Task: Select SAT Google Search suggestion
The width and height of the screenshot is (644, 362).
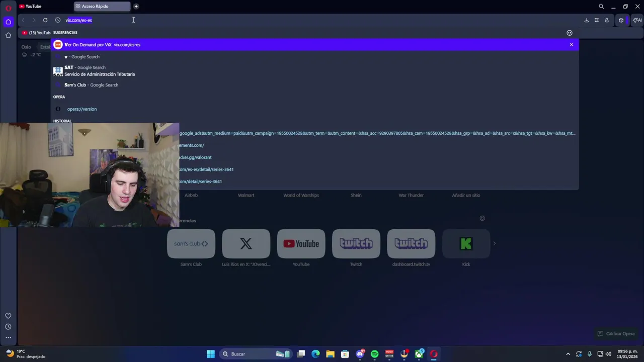Action: point(315,71)
